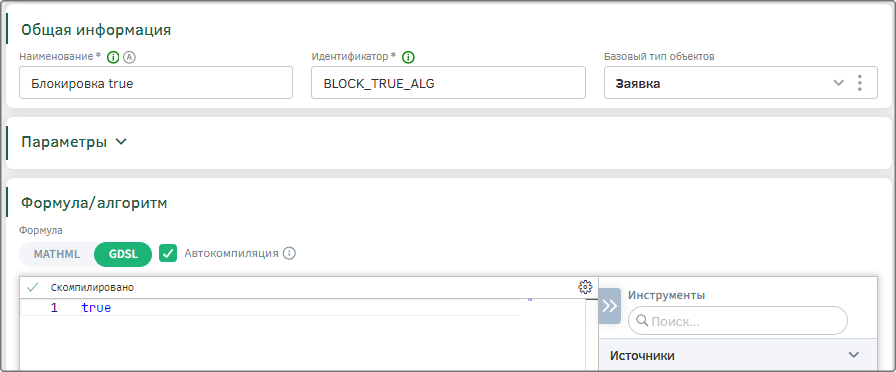Screen dimensions: 896x372
Task: Switch formula mode to MATHML
Action: (x=57, y=254)
